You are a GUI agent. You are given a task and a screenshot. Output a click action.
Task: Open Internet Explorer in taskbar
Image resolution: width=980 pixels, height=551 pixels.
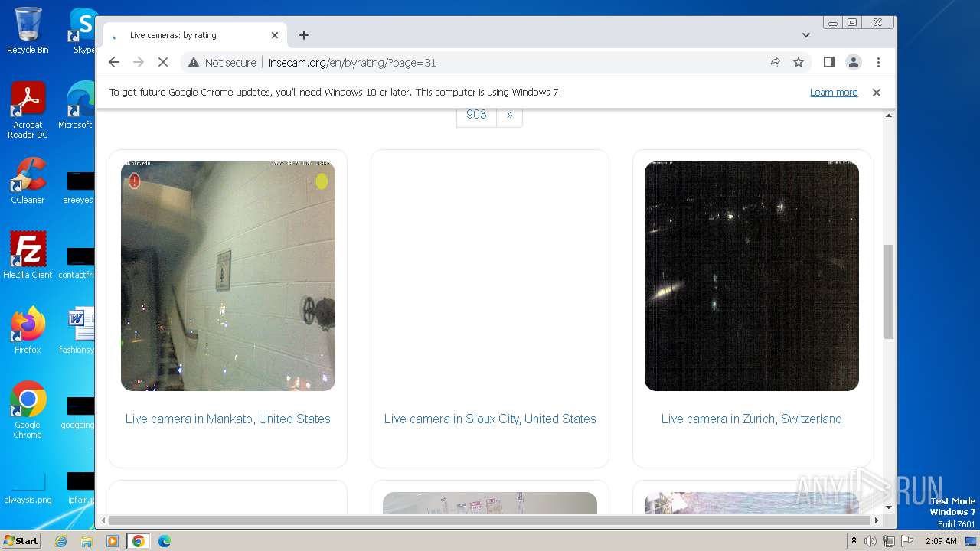tap(60, 541)
